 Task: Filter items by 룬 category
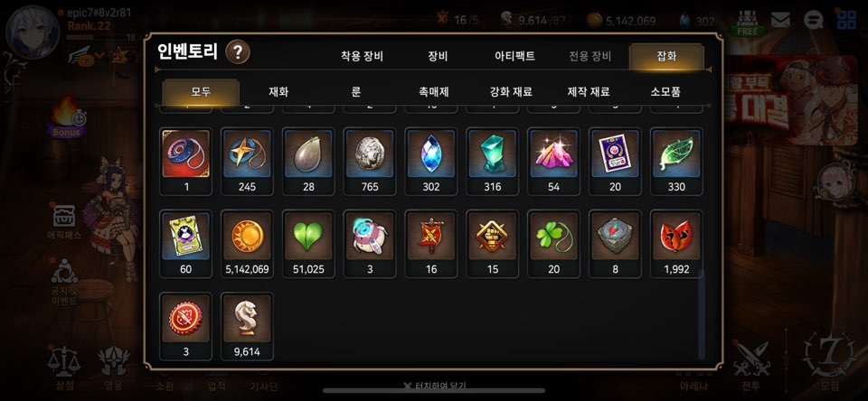356,92
